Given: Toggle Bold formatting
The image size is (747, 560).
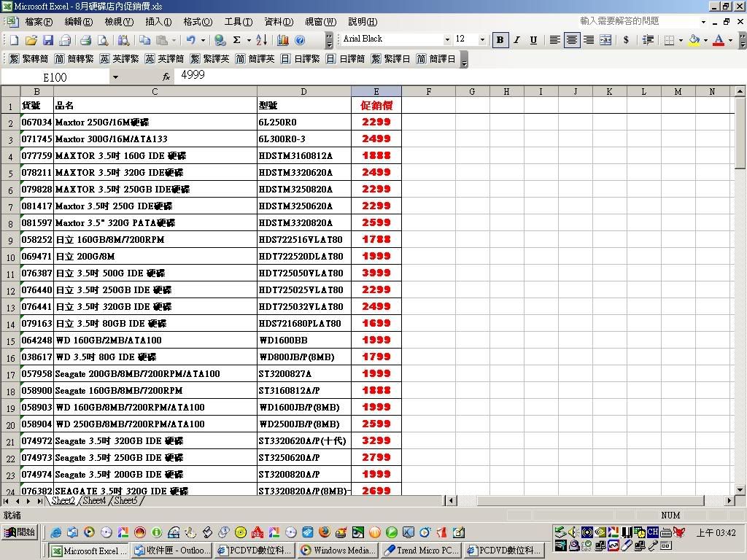Looking at the screenshot, I should coord(500,40).
